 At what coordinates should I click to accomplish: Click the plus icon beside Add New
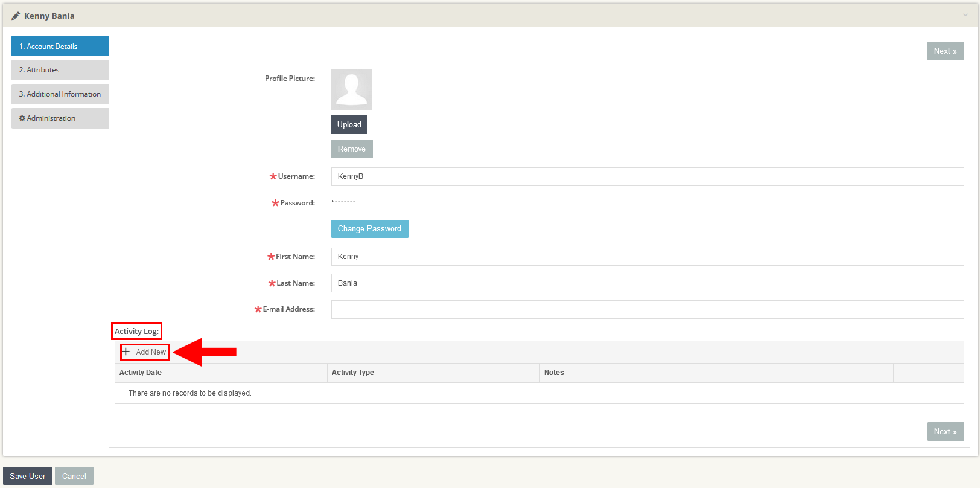click(126, 352)
